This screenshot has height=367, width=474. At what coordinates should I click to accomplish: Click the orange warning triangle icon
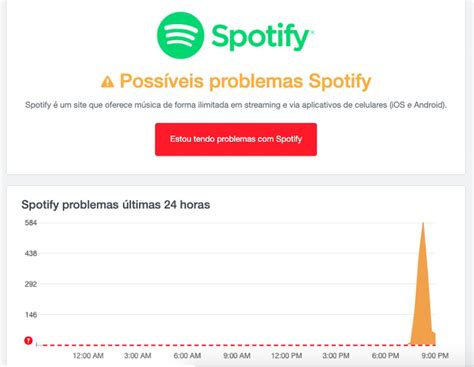107,82
